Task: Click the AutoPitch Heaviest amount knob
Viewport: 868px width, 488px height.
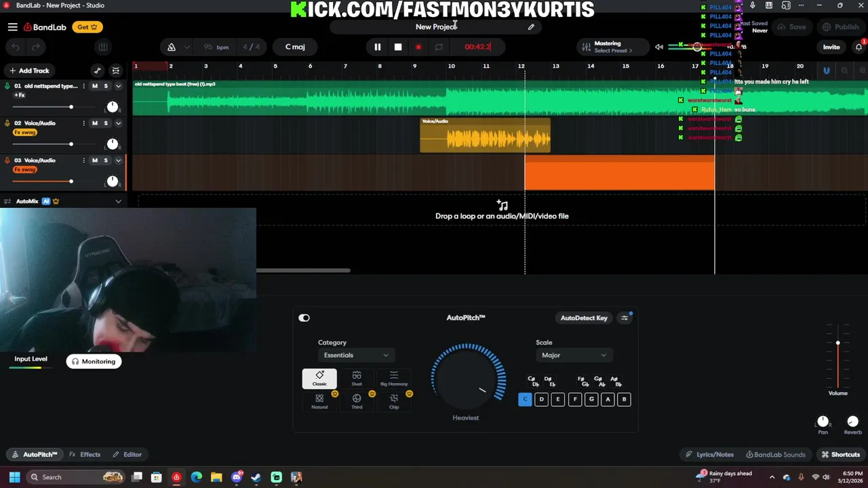Action: click(468, 380)
